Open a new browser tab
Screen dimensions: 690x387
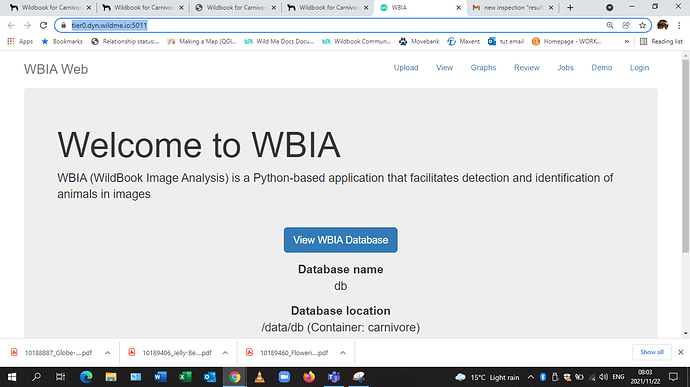570,7
